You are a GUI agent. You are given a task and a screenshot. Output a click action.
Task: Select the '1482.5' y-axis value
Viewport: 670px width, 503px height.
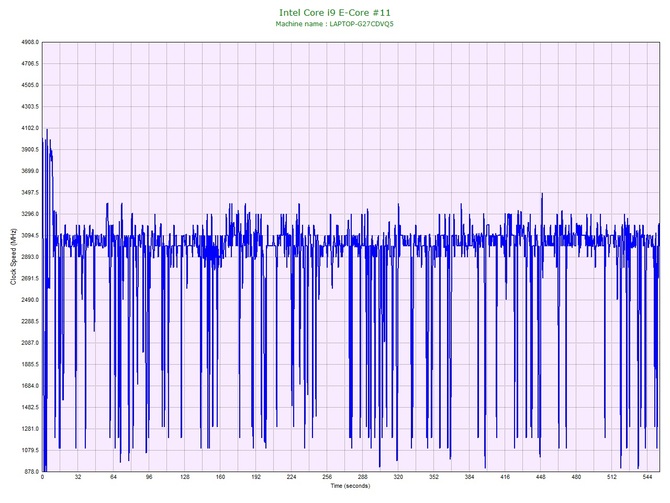point(30,407)
